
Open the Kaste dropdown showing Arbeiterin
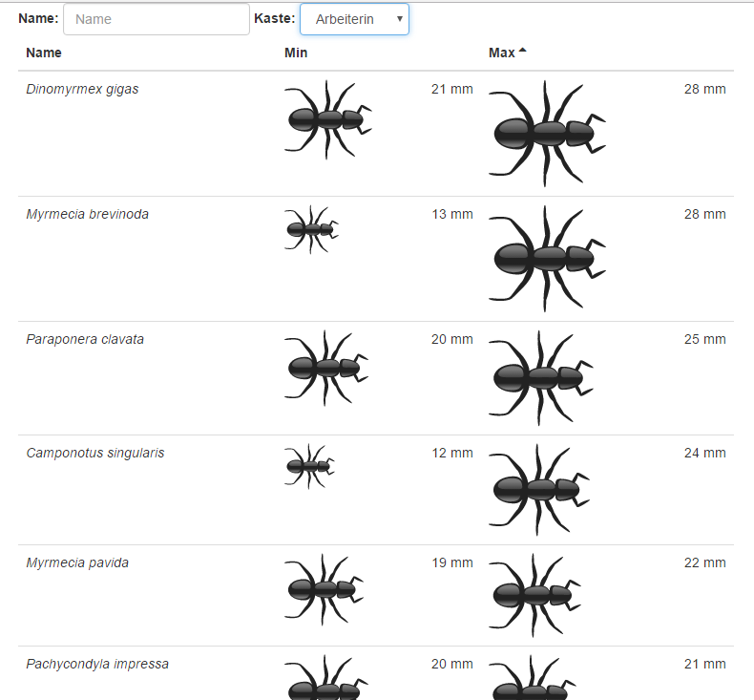[354, 19]
